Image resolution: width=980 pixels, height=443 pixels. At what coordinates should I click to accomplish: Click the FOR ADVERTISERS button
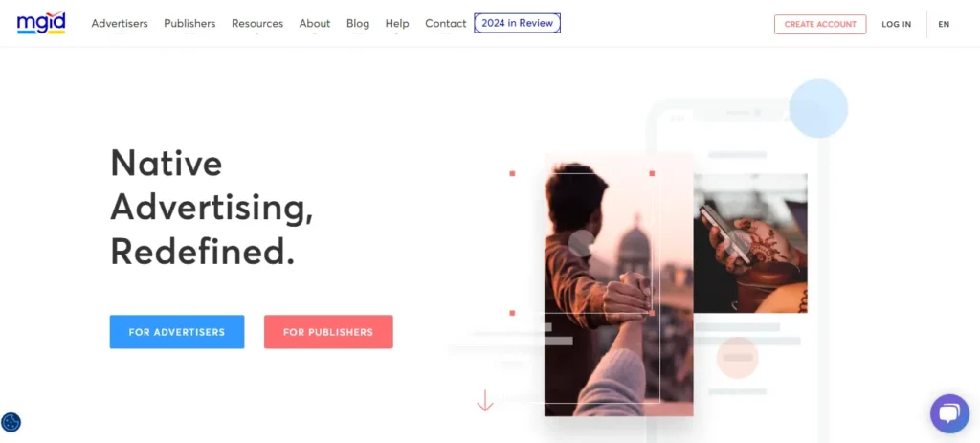(177, 332)
